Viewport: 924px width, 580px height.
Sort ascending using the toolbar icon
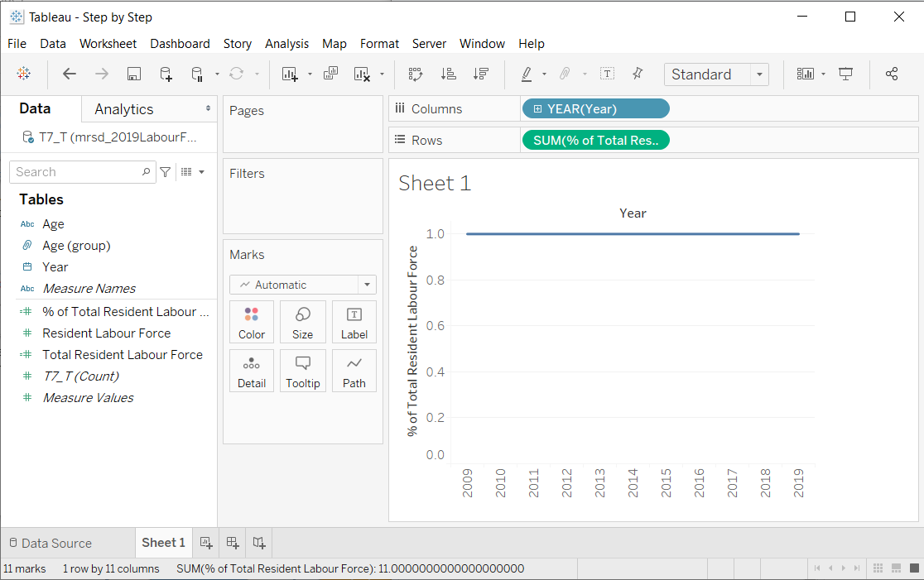tap(448, 74)
